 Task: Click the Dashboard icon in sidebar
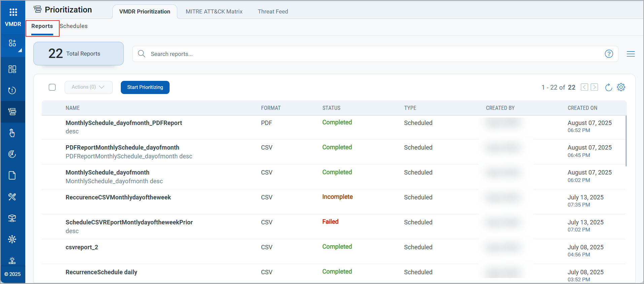12,69
